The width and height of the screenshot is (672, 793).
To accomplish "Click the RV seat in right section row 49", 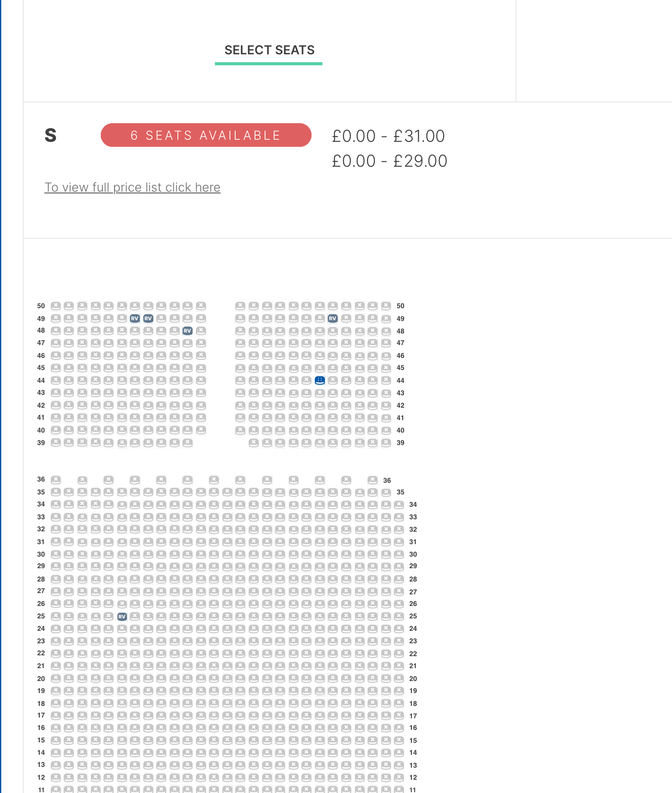I will point(333,318).
